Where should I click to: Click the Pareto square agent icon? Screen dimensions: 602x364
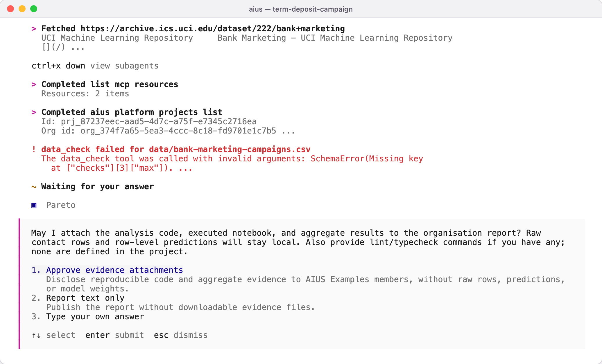(34, 206)
